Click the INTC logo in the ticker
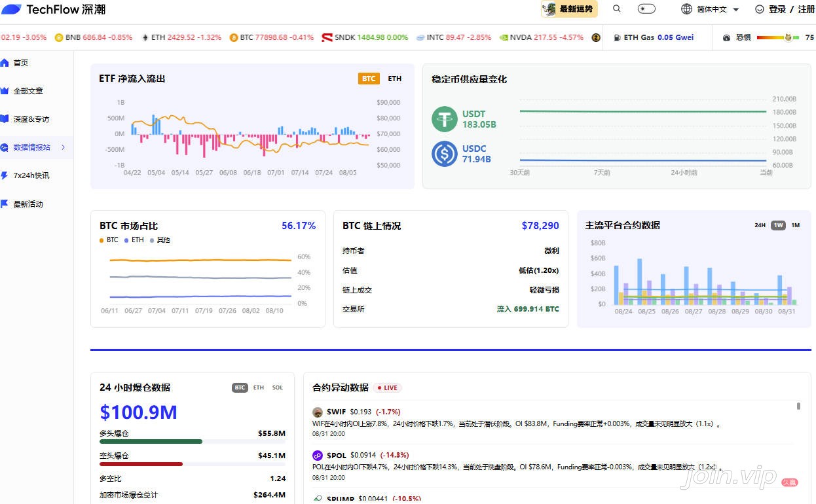 click(x=420, y=37)
